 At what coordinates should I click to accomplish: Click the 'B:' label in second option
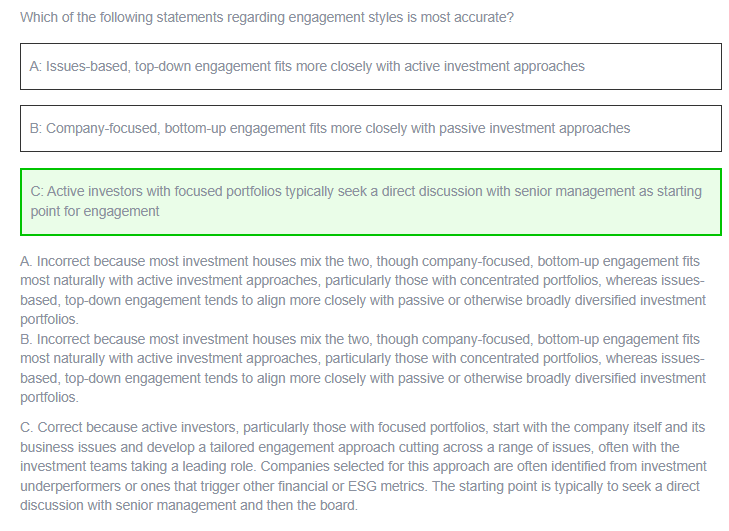tap(36, 128)
